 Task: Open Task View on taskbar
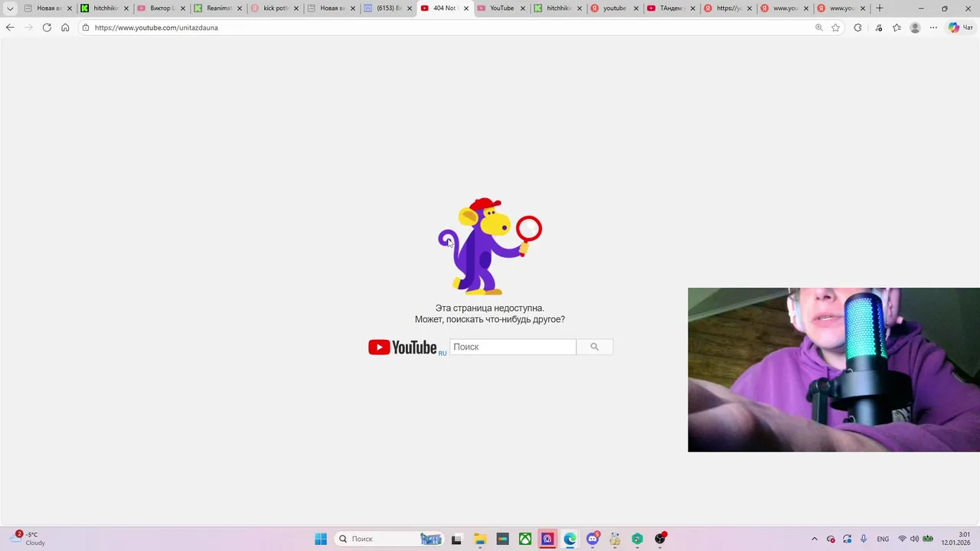click(457, 539)
